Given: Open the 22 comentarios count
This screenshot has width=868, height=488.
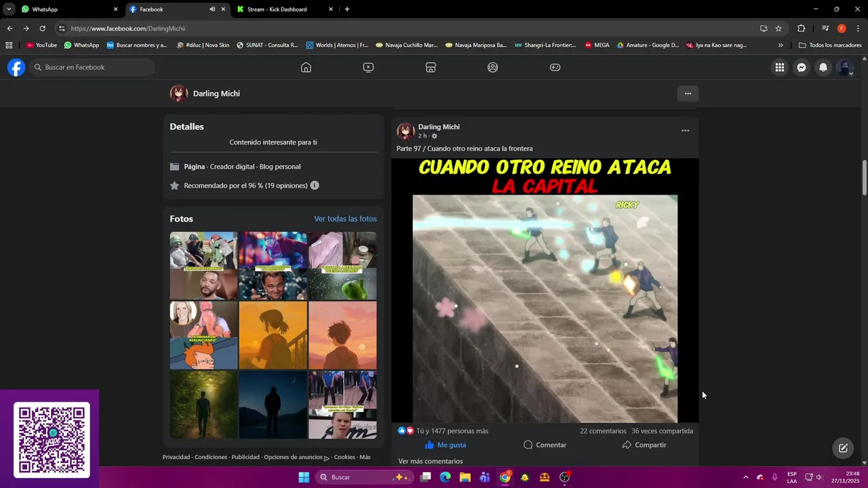Looking at the screenshot, I should [x=603, y=430].
